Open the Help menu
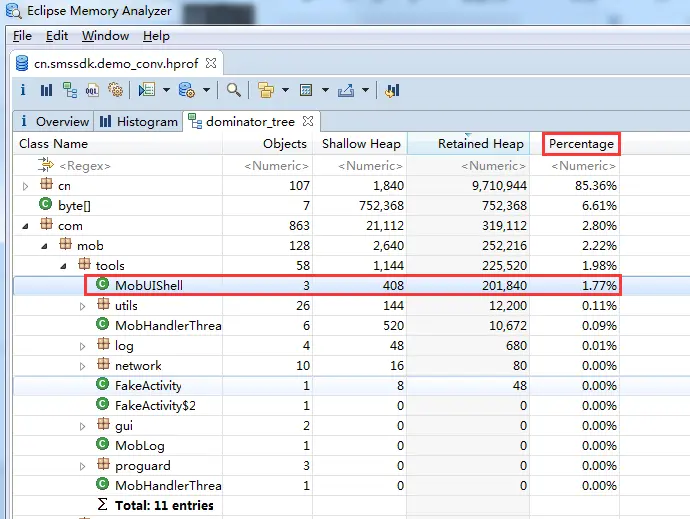Image resolution: width=690 pixels, height=519 pixels. pyautogui.click(x=156, y=36)
